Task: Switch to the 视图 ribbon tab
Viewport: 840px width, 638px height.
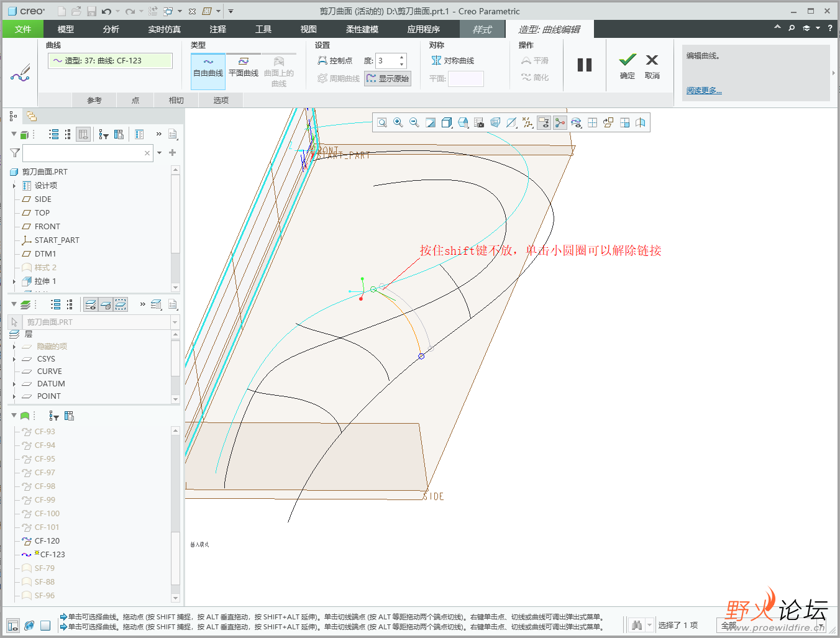Action: [x=309, y=29]
